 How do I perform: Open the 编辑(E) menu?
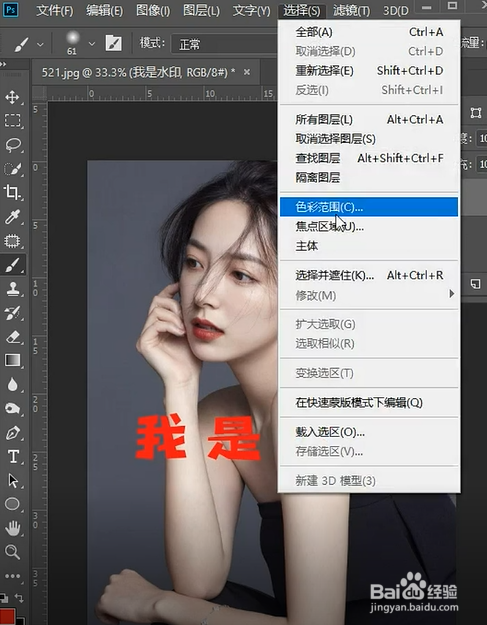pyautogui.click(x=104, y=10)
